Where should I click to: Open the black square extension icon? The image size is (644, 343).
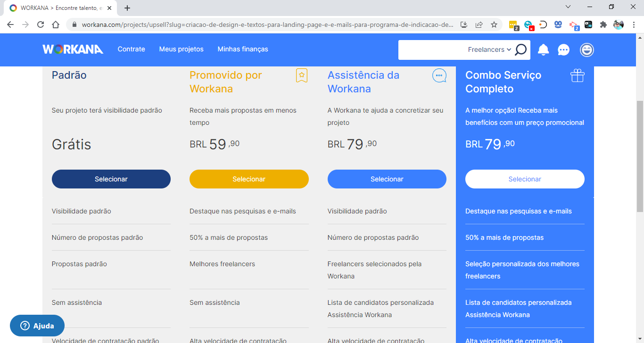(588, 24)
